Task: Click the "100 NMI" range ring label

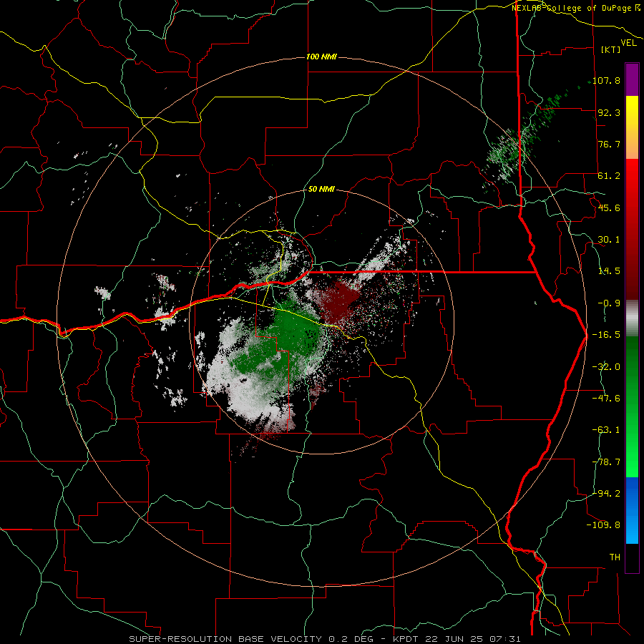Action: pos(321,57)
